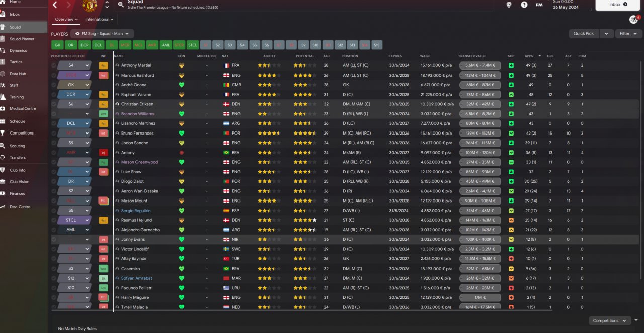Tick the selection circle for Bruno Fernandes
This screenshot has height=333, width=644.
coord(54,133)
